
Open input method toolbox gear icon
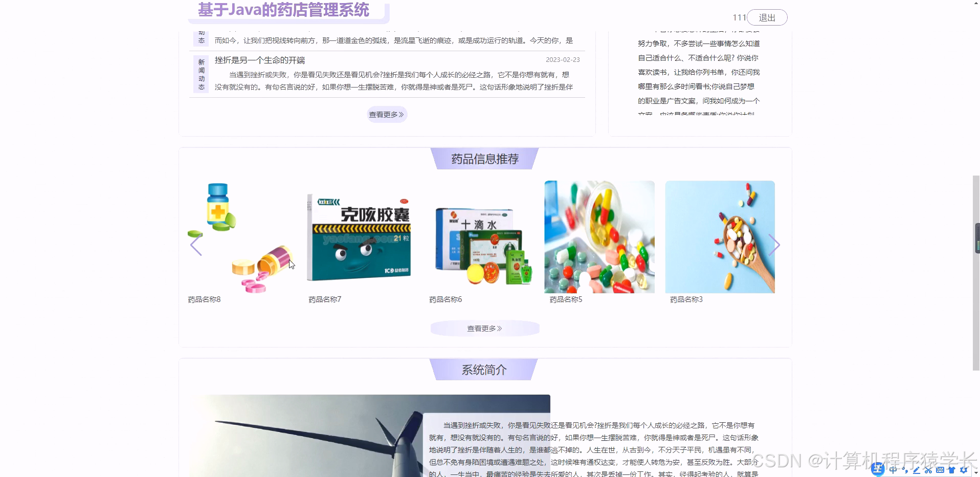[x=964, y=469]
